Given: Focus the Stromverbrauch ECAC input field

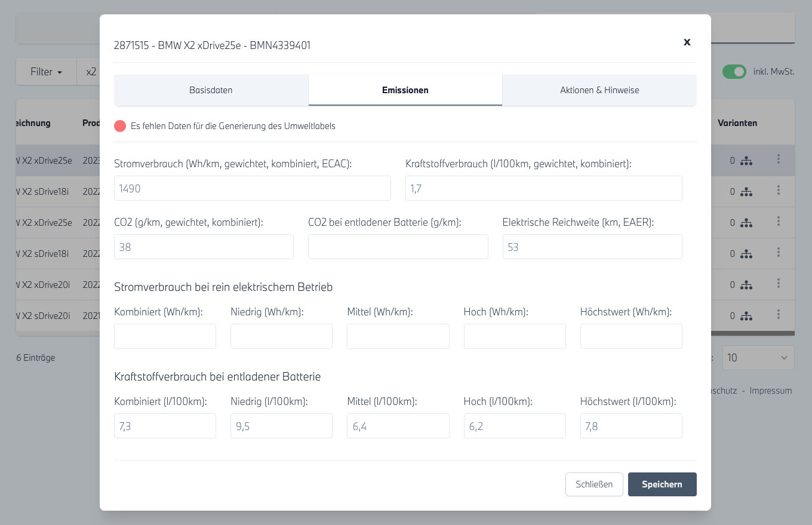Looking at the screenshot, I should [252, 188].
